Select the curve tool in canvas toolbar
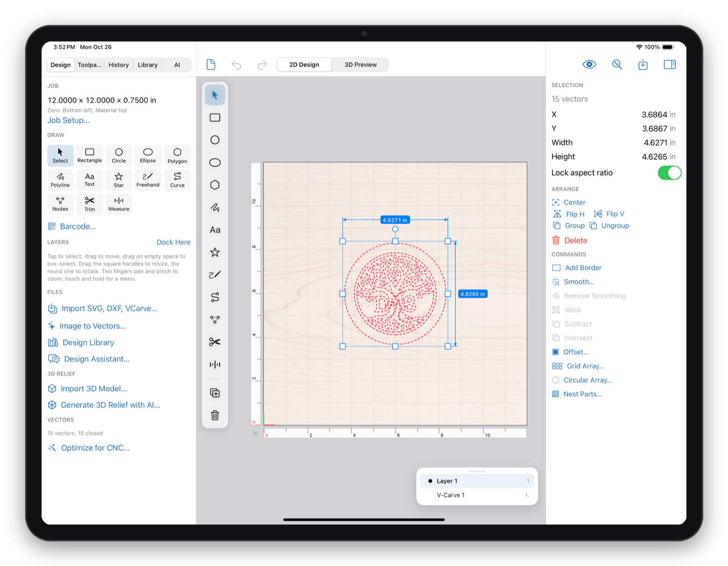This screenshot has width=728, height=566. pyautogui.click(x=215, y=297)
